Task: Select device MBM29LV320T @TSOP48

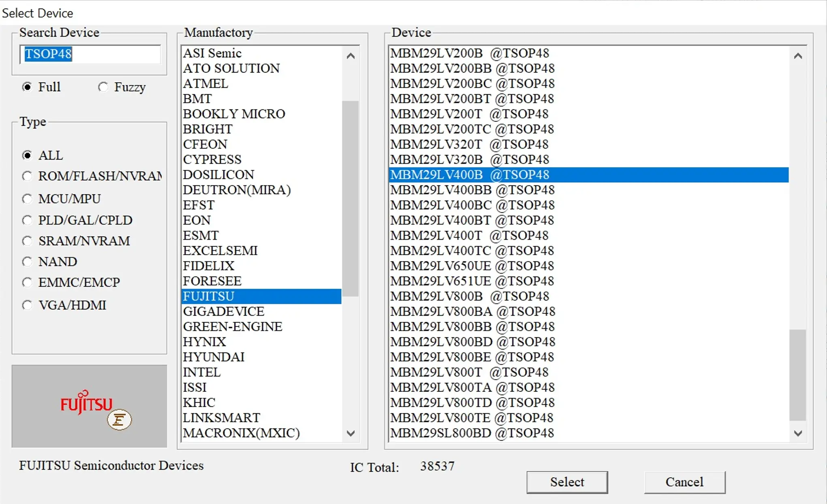Action: click(x=588, y=144)
